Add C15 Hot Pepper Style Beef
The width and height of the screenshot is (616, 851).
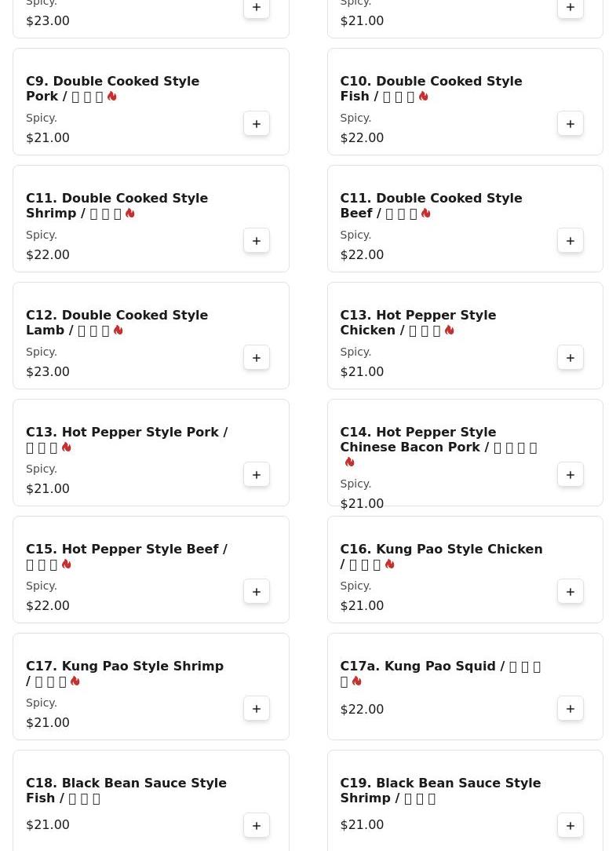click(257, 592)
